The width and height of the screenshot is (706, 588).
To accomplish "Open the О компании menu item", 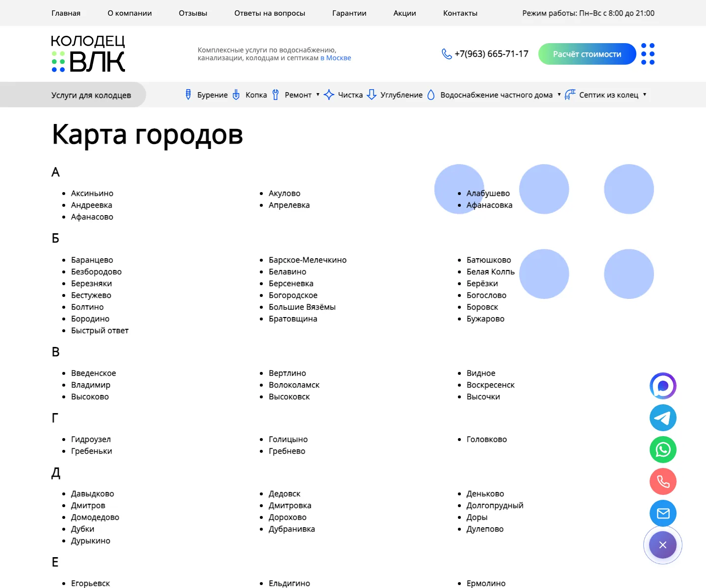I will pos(129,13).
